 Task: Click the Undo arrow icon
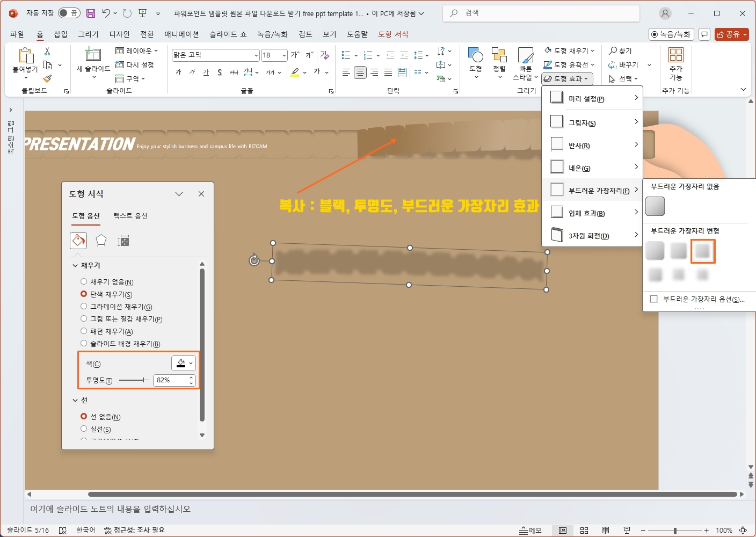[x=106, y=13]
